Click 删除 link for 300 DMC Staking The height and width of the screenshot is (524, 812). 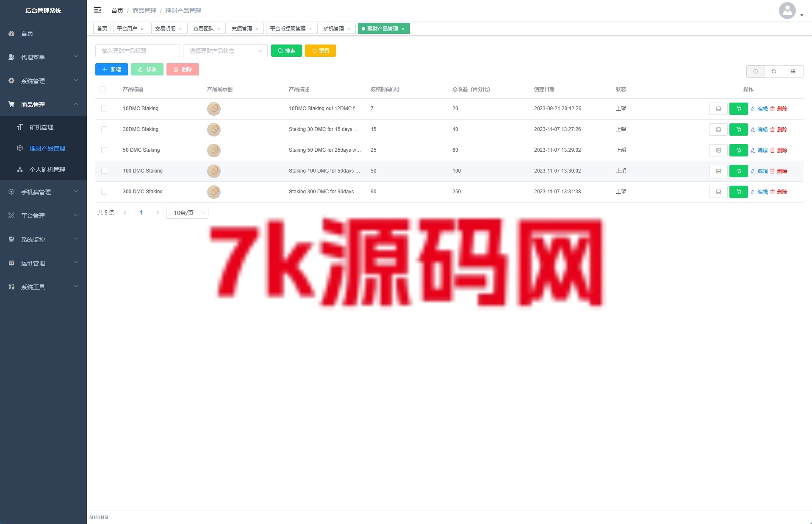click(779, 192)
